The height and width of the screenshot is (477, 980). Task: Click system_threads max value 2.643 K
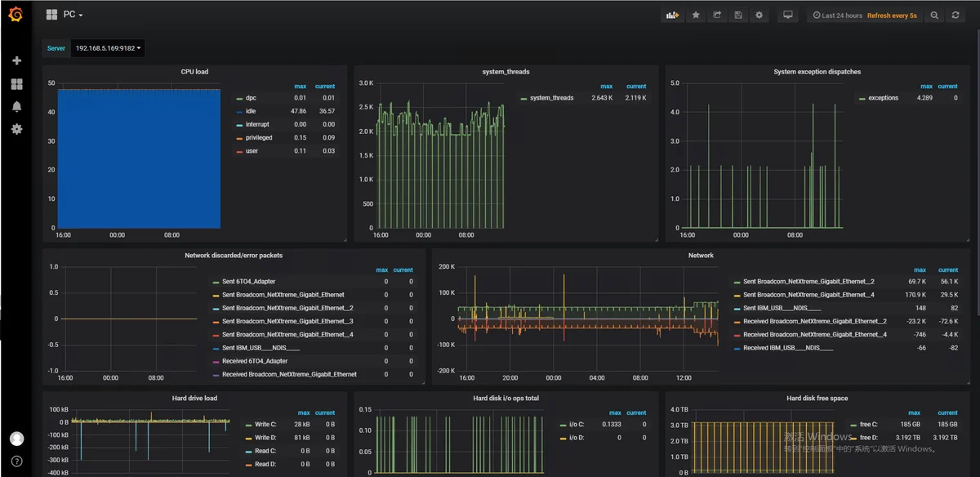point(602,98)
